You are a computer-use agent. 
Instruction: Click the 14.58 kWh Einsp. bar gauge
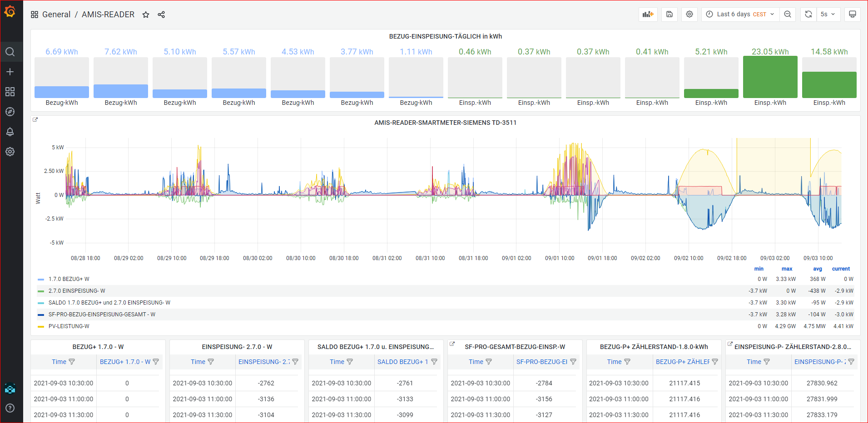tap(829, 77)
